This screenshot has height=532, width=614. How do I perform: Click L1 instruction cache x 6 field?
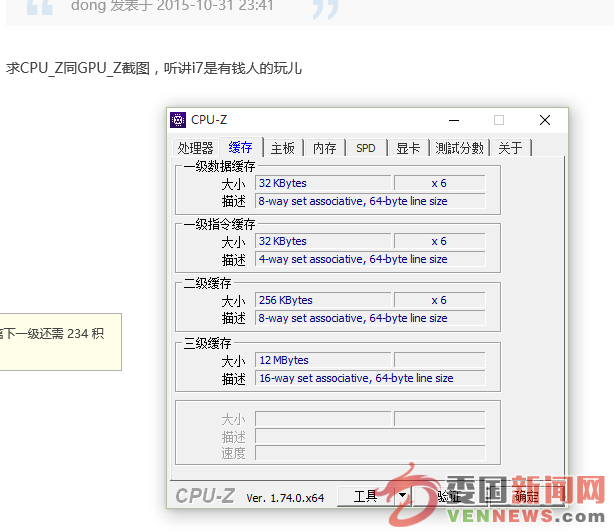click(x=439, y=241)
